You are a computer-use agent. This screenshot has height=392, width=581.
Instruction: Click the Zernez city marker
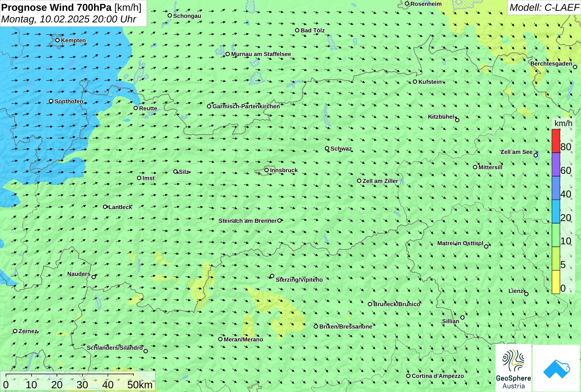(15, 331)
